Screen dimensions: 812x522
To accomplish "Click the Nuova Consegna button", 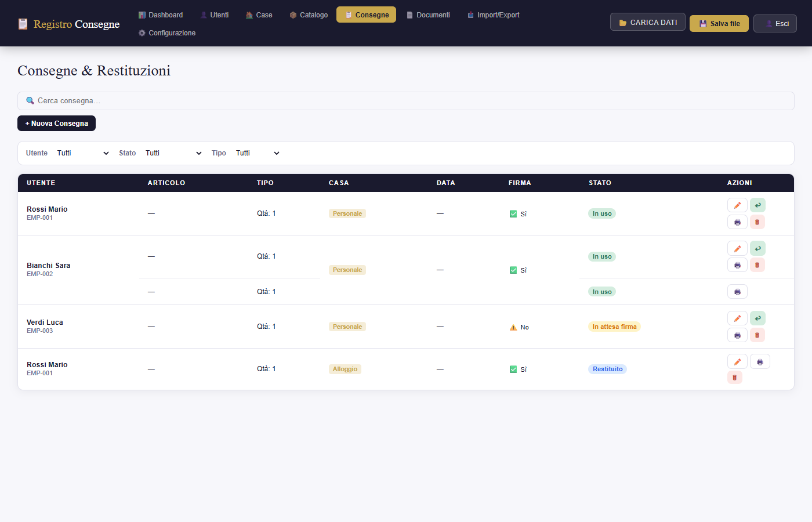I will pos(57,124).
